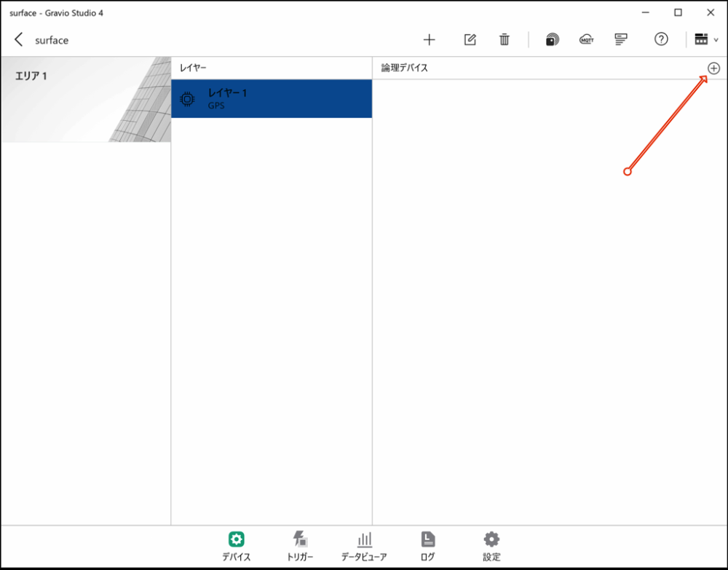Viewport: 728px width, 570px height.
Task: Click the trash delete icon in the toolbar
Action: click(x=505, y=40)
